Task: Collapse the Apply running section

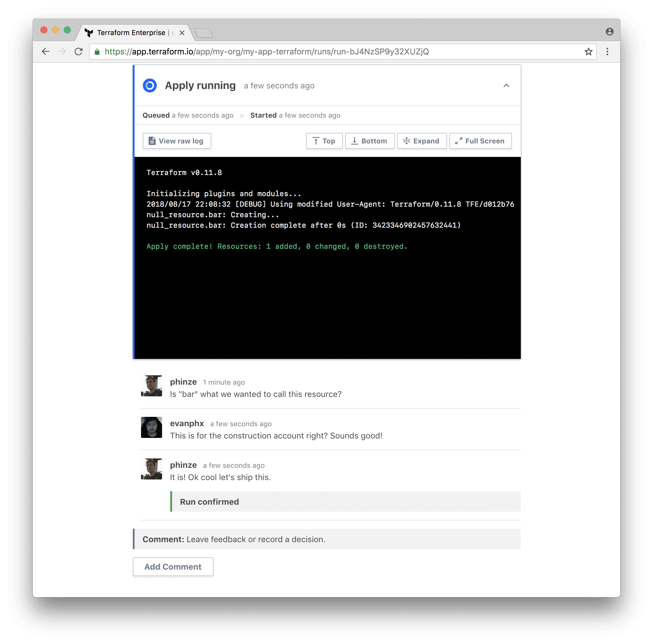Action: point(506,85)
